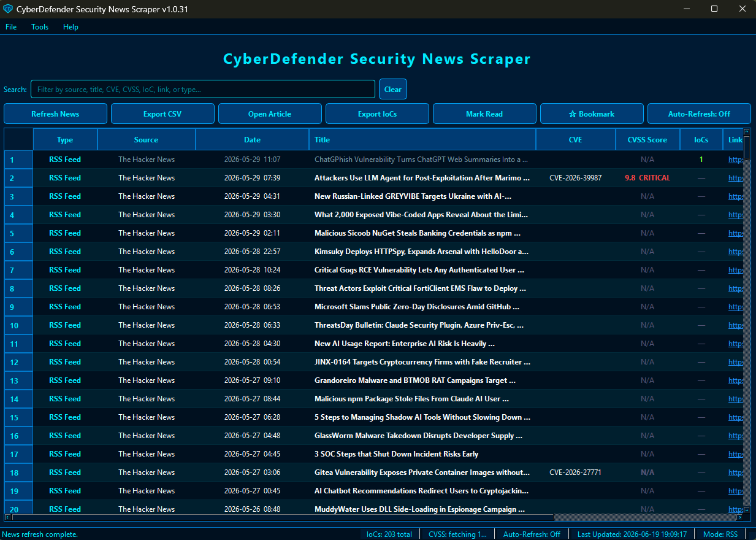
Task: Mark selected article as read
Action: coord(484,114)
